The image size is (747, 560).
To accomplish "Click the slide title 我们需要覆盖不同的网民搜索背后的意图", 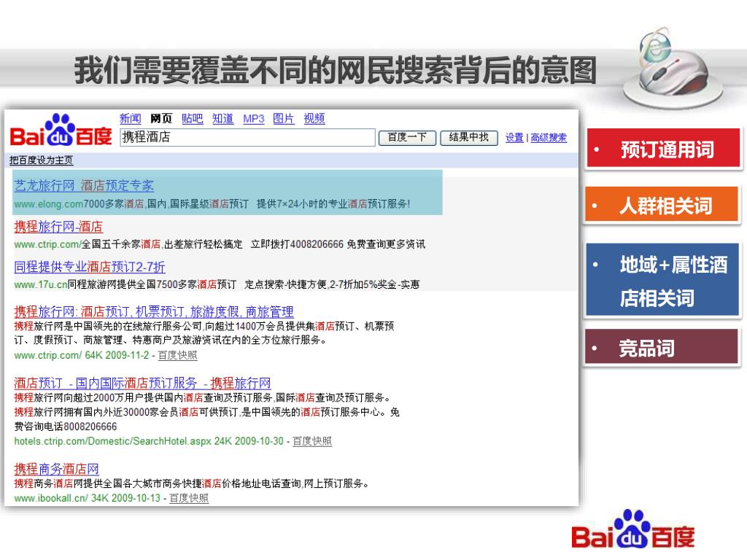I will [x=336, y=70].
